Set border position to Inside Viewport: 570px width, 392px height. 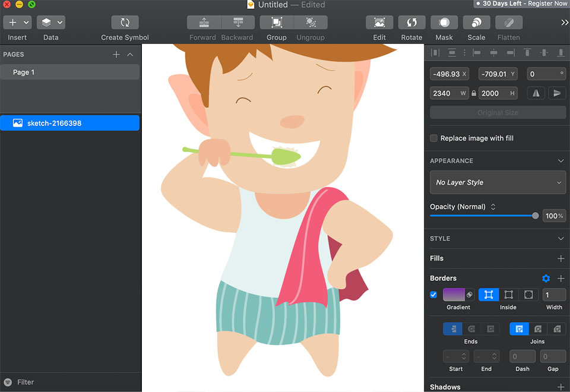[x=489, y=295]
